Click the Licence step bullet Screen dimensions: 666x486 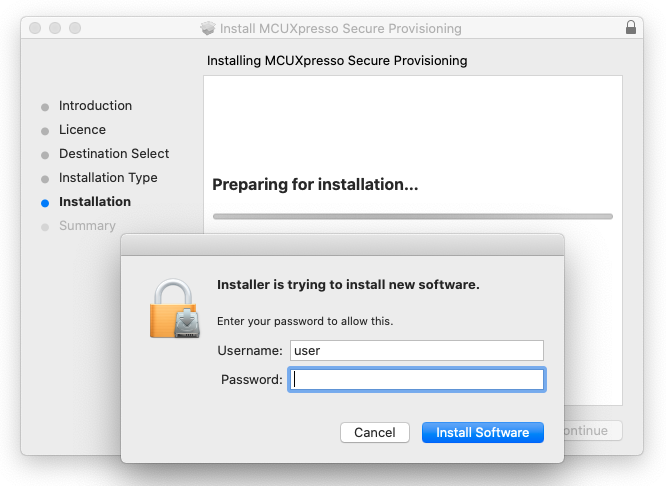tap(45, 130)
